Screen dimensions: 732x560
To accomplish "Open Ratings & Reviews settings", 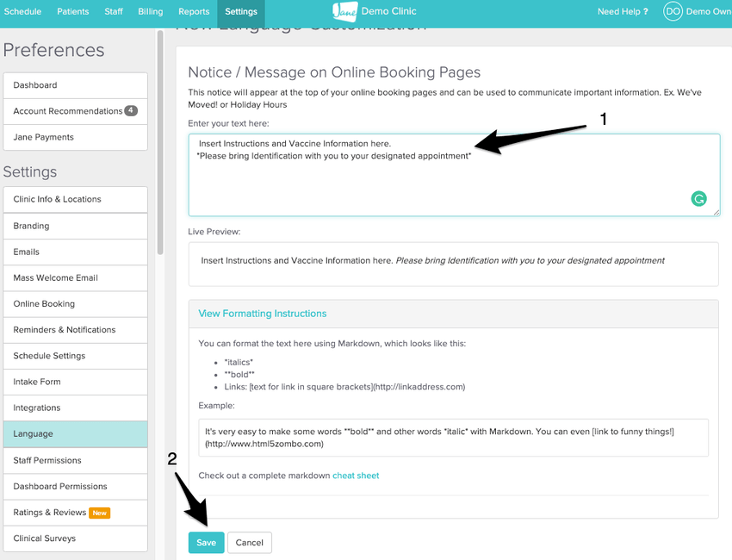I will click(x=75, y=513).
